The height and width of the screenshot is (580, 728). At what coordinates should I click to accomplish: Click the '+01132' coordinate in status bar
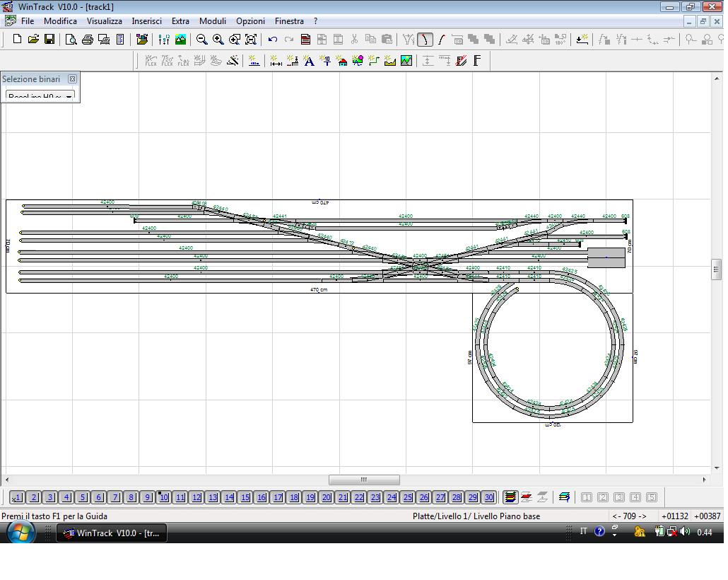(x=674, y=516)
